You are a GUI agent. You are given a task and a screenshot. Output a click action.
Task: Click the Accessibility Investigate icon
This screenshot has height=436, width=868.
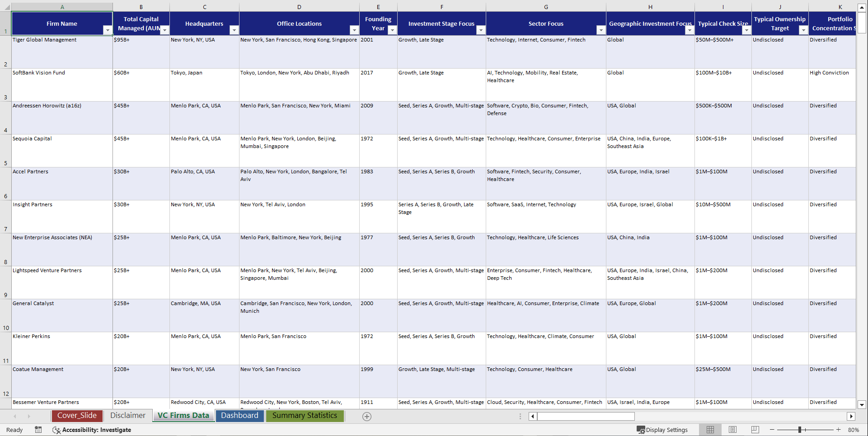pyautogui.click(x=56, y=430)
